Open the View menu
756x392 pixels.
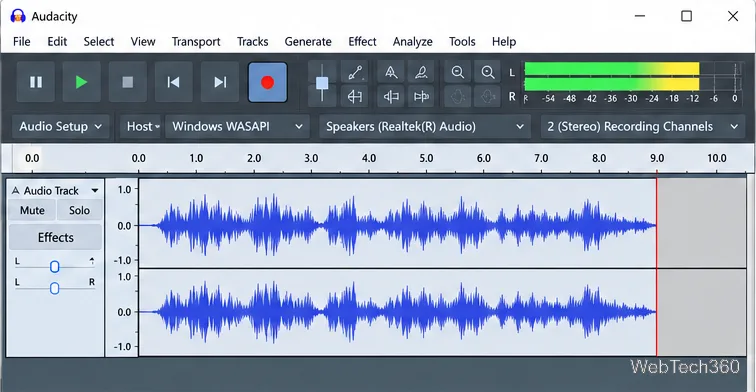[143, 42]
